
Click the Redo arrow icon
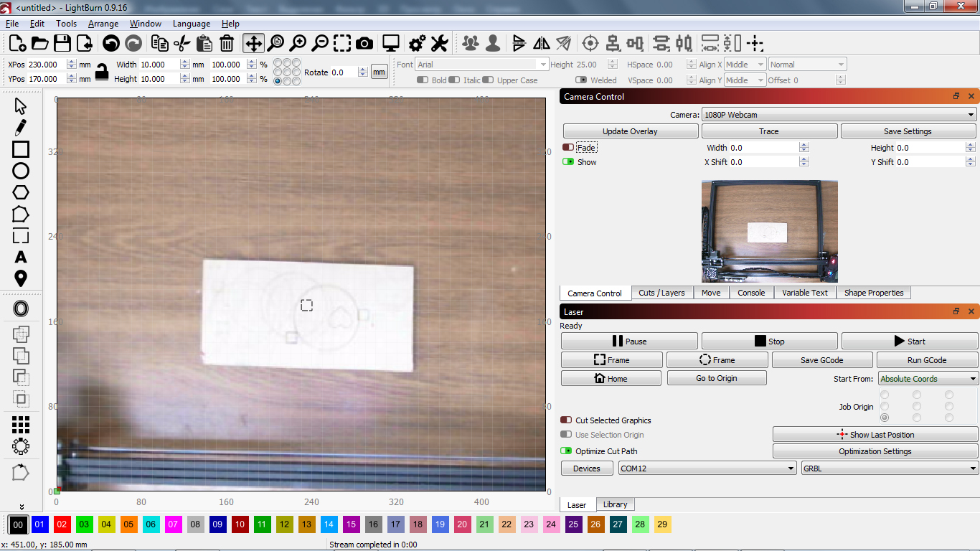pos(134,44)
